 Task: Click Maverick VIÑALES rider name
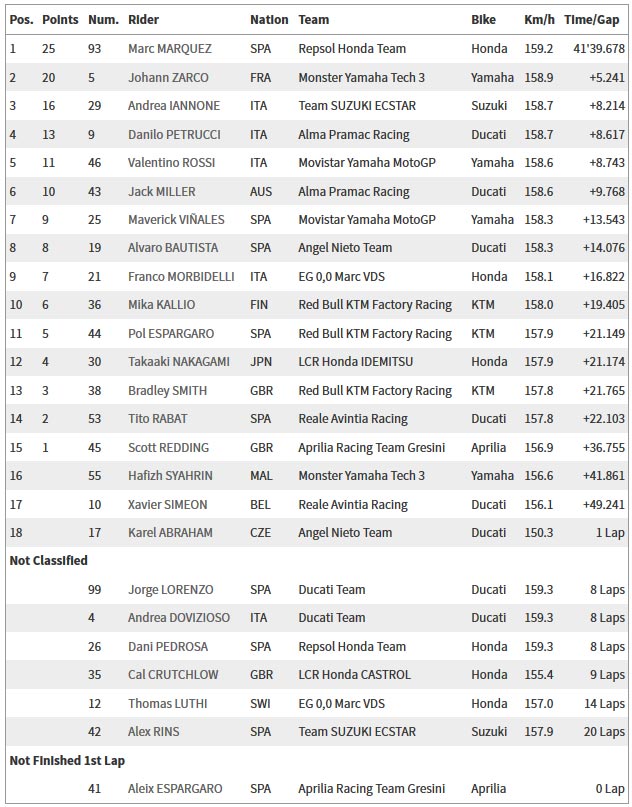click(176, 220)
